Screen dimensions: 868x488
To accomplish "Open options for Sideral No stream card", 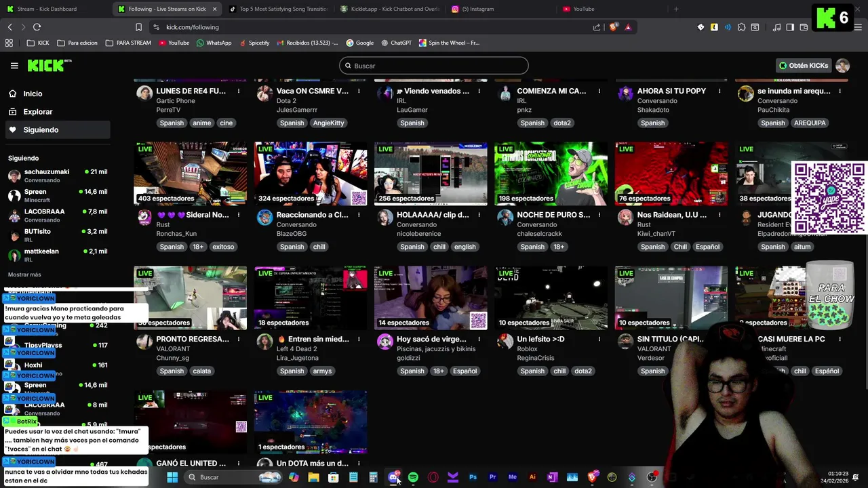I will tap(239, 215).
